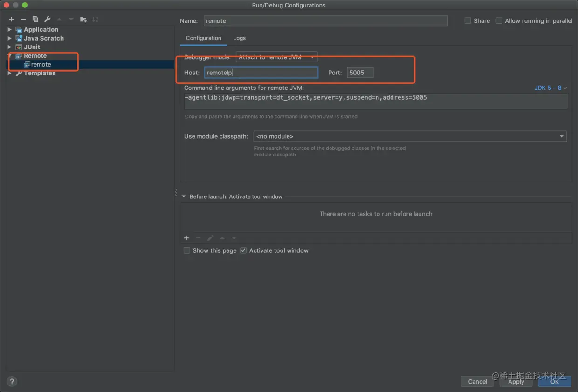Open the Debugger mode dropdown

point(276,57)
